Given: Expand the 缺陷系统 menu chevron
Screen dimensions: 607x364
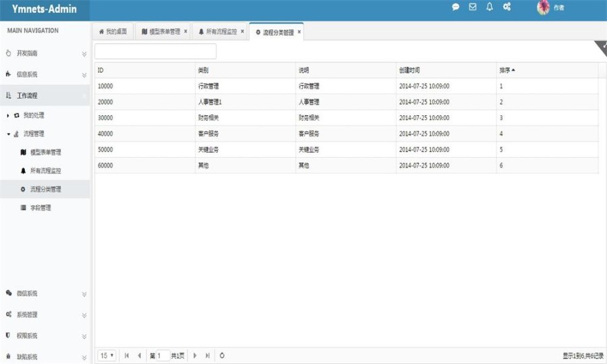Looking at the screenshot, I should pyautogui.click(x=84, y=358).
